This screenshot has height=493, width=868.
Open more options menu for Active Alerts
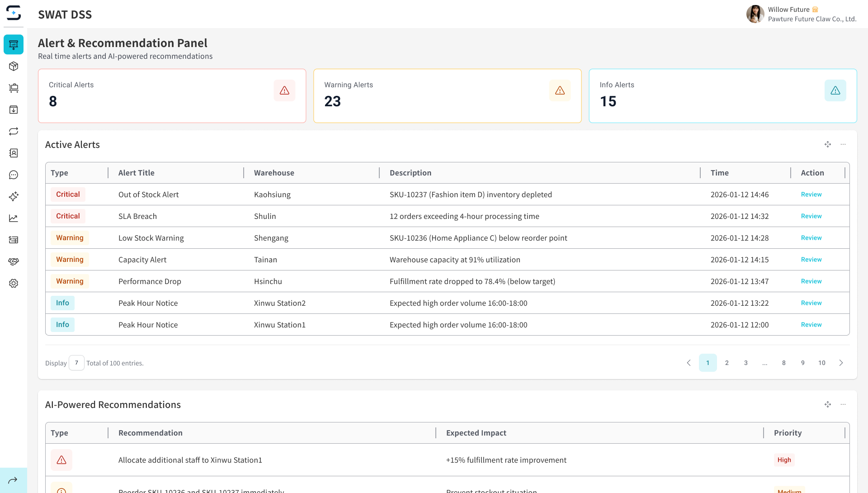pyautogui.click(x=843, y=144)
